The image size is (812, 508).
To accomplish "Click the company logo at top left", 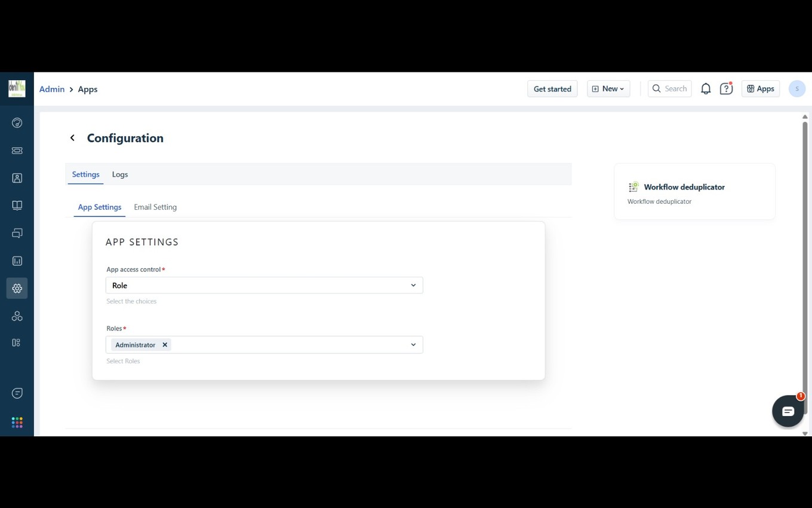I will click(x=17, y=88).
